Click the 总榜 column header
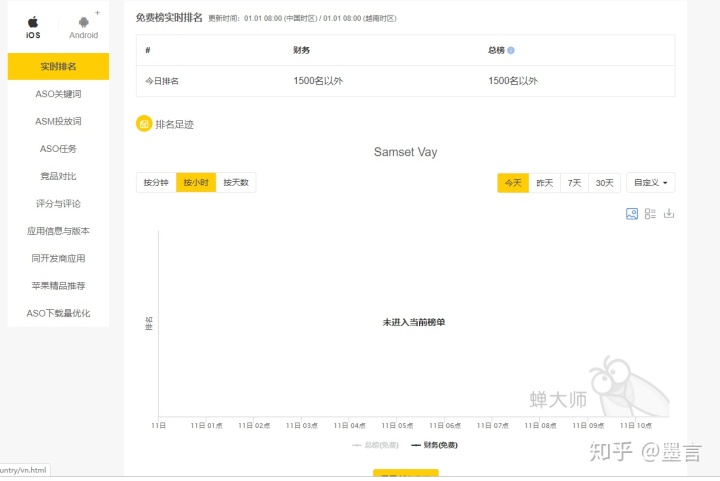The width and height of the screenshot is (720, 481). (x=496, y=50)
